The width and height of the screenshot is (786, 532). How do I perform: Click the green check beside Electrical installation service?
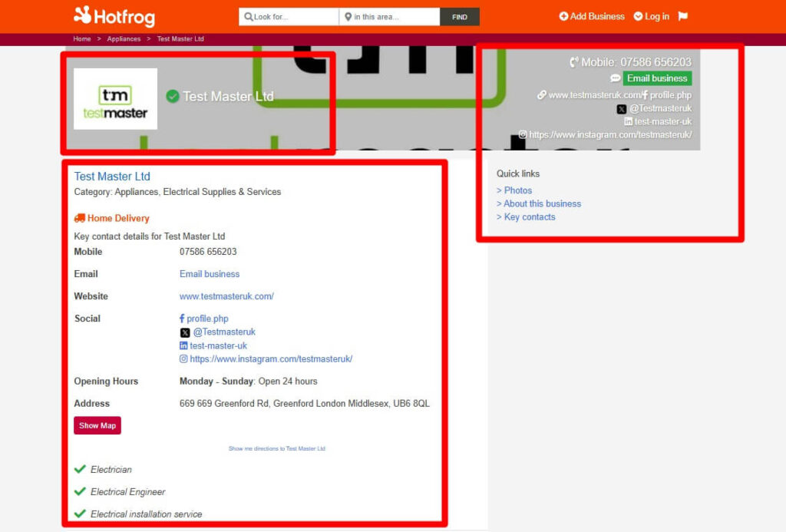point(80,514)
